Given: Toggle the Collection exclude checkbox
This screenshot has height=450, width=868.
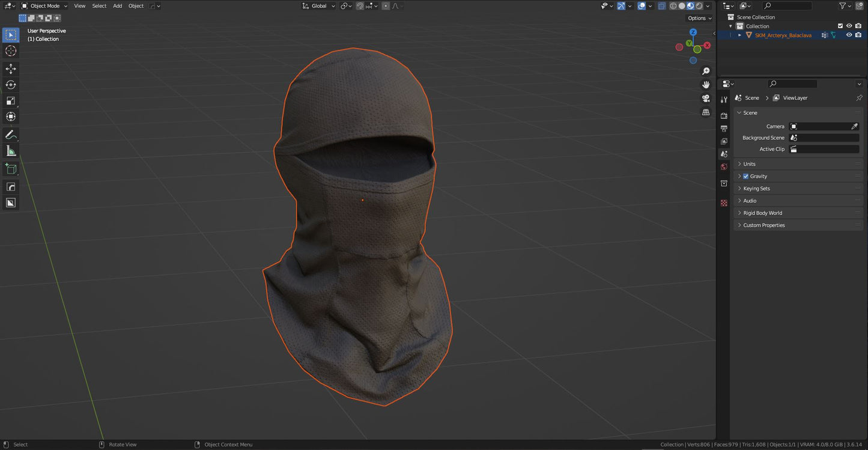Looking at the screenshot, I should coord(840,26).
